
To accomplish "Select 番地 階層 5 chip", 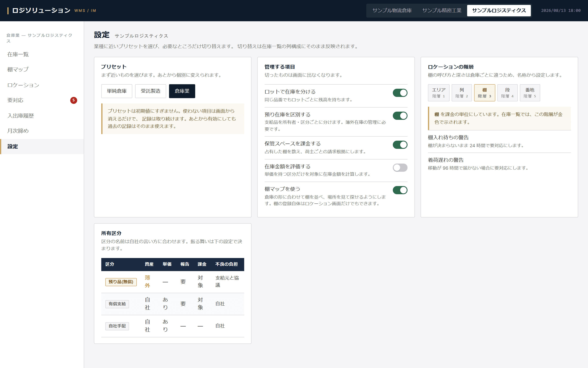I will (530, 93).
